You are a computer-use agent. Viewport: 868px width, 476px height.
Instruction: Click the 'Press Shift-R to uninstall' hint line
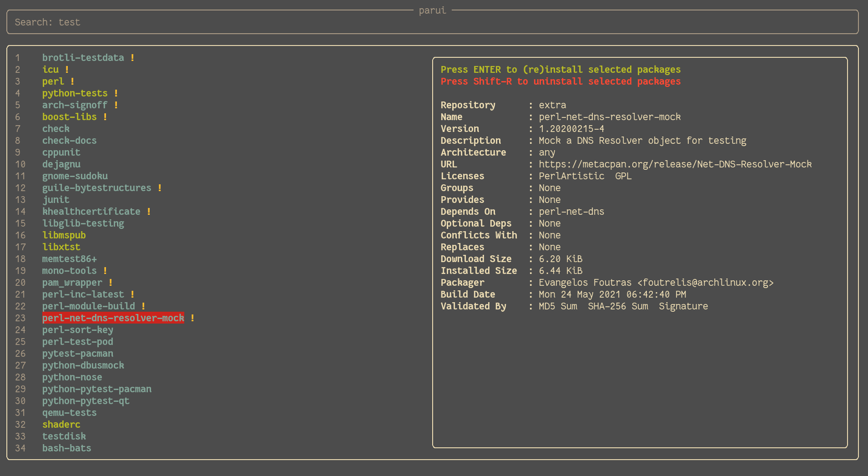pos(560,81)
